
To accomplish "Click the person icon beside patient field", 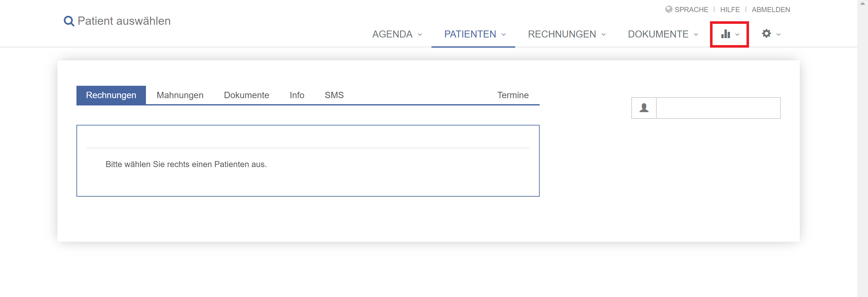I will click(644, 108).
